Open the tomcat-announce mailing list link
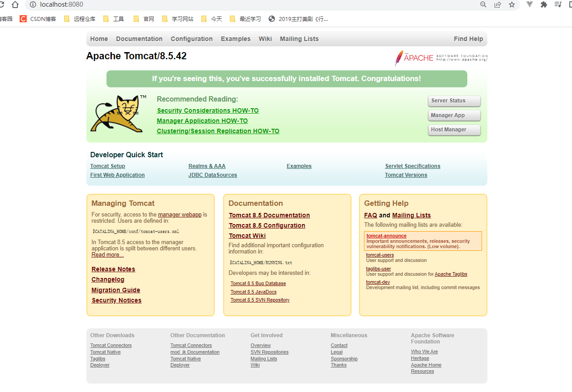The height and width of the screenshot is (392, 572). click(387, 236)
